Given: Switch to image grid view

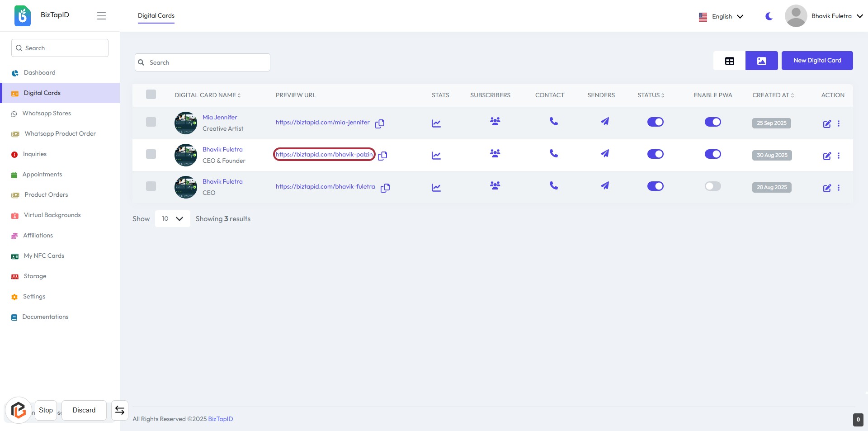Looking at the screenshot, I should (761, 61).
